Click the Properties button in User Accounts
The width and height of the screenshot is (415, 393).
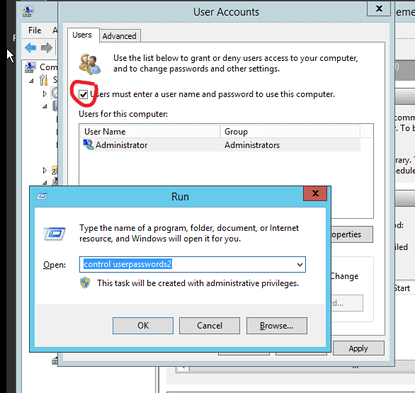(352, 234)
